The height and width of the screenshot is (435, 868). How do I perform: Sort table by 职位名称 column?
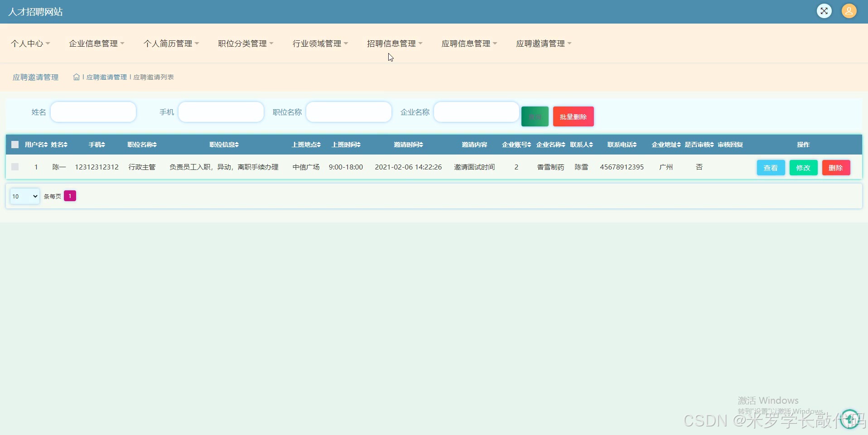coord(142,145)
